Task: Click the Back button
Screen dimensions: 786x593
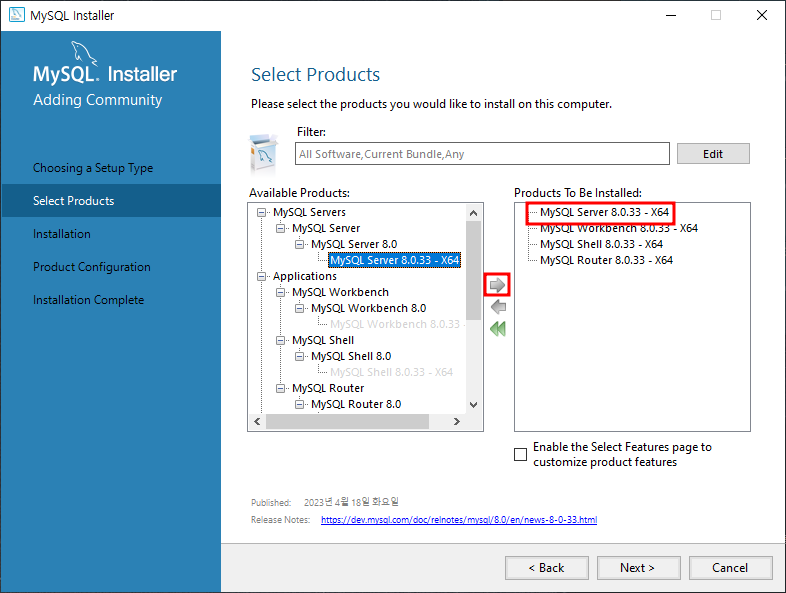Action: 546,568
